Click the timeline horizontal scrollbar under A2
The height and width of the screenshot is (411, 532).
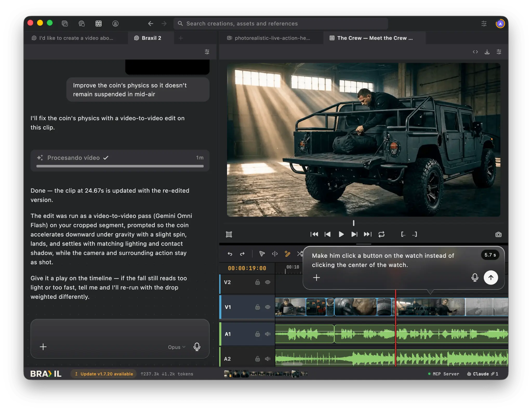[292, 364]
